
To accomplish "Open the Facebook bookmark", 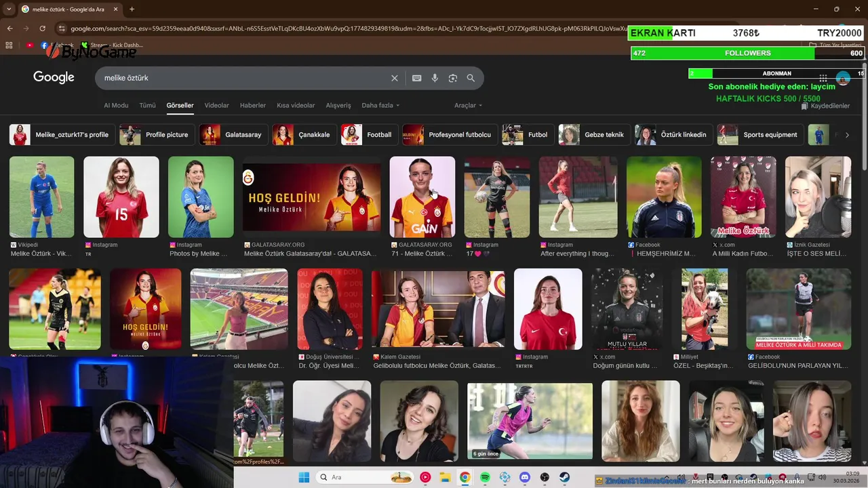I will [x=58, y=45].
